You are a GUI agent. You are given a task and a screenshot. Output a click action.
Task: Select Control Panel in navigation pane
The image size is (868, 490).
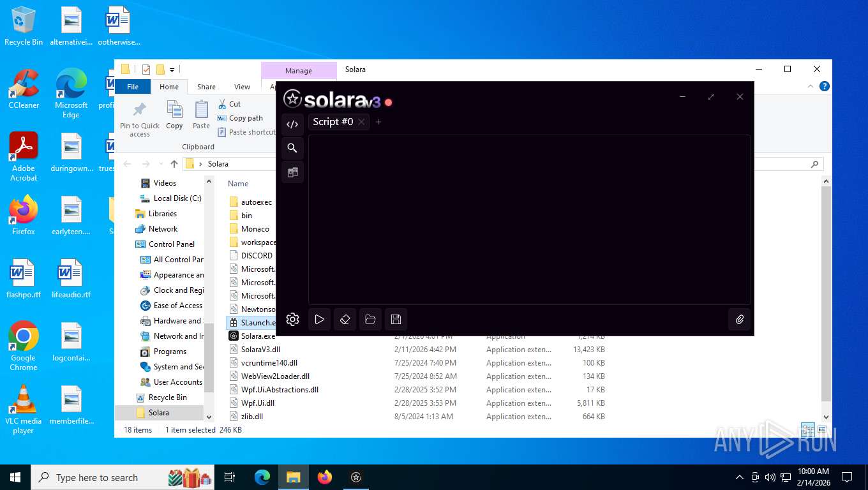[172, 244]
